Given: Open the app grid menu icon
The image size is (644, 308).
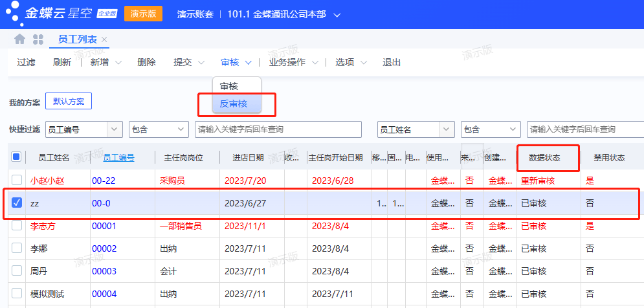Looking at the screenshot, I should point(38,39).
